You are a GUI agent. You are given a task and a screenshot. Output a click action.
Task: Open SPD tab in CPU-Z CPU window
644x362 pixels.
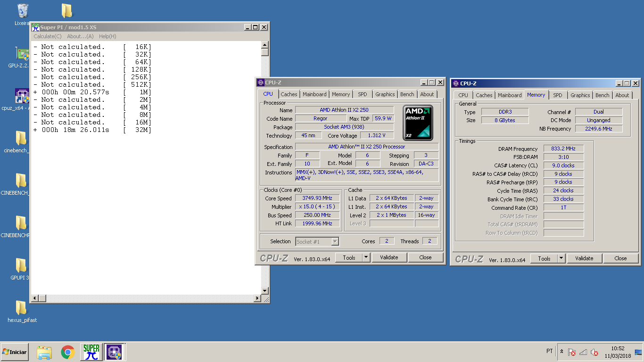point(363,94)
